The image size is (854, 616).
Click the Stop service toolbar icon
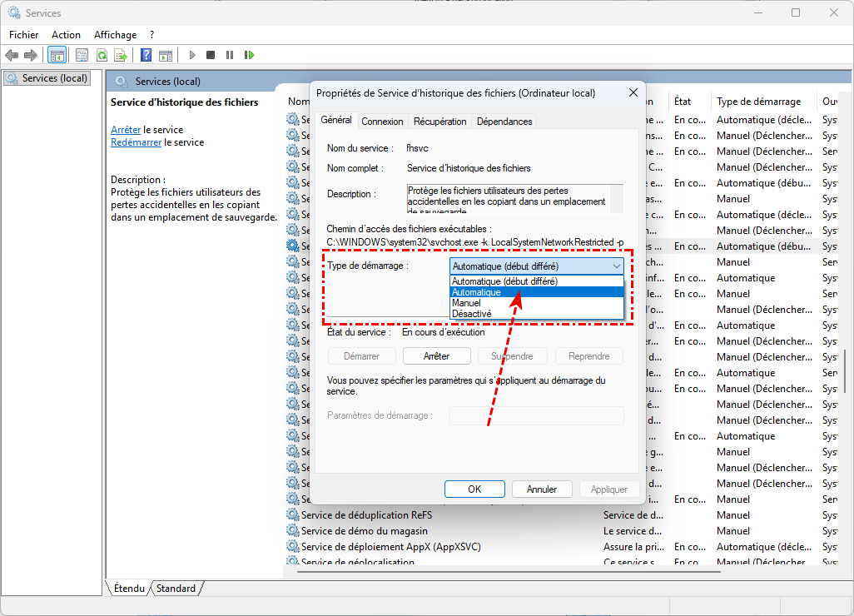pyautogui.click(x=211, y=55)
